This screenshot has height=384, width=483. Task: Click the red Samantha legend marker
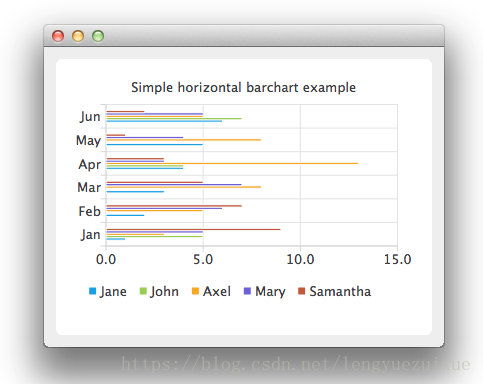[x=301, y=291]
